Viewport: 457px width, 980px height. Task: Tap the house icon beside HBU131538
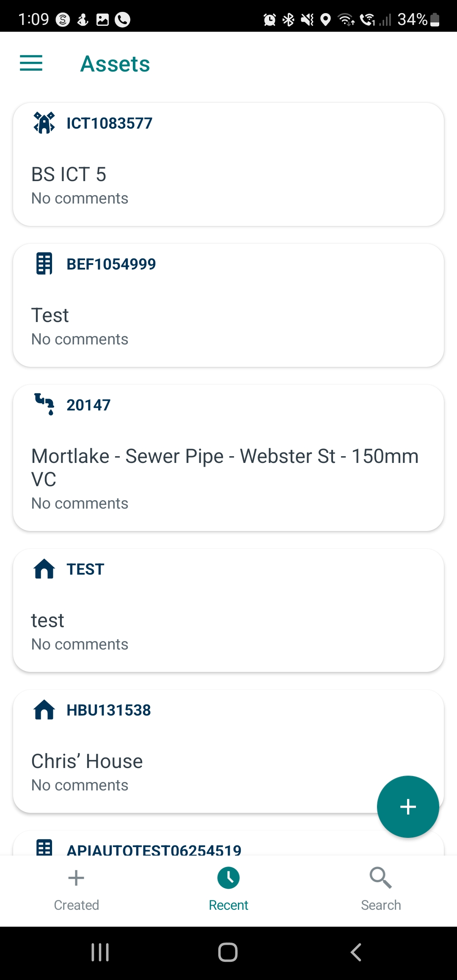(44, 710)
